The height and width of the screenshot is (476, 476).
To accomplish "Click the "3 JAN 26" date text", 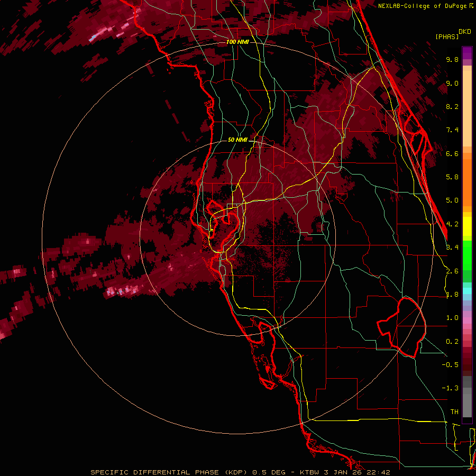I will (x=343, y=472).
